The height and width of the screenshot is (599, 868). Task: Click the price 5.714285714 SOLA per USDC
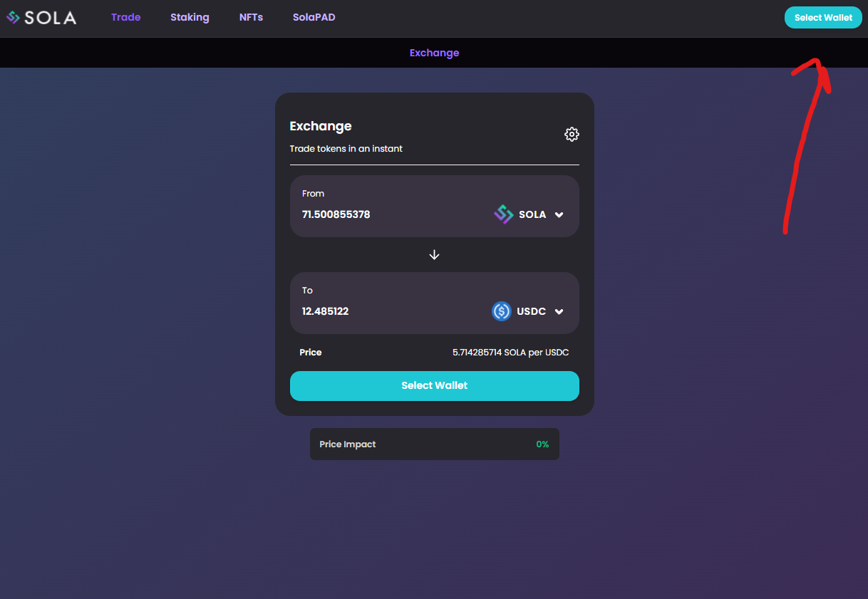click(510, 353)
